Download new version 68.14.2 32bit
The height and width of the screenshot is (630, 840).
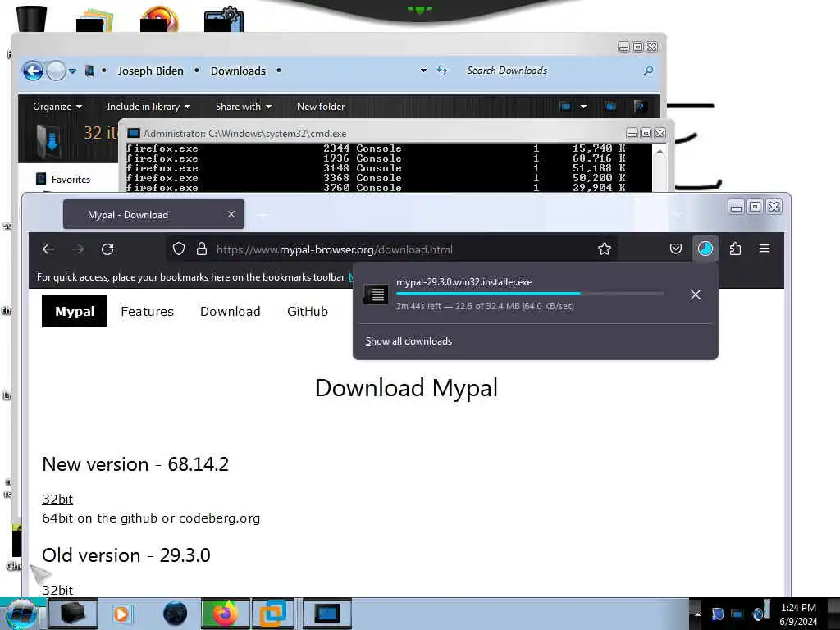tap(57, 499)
